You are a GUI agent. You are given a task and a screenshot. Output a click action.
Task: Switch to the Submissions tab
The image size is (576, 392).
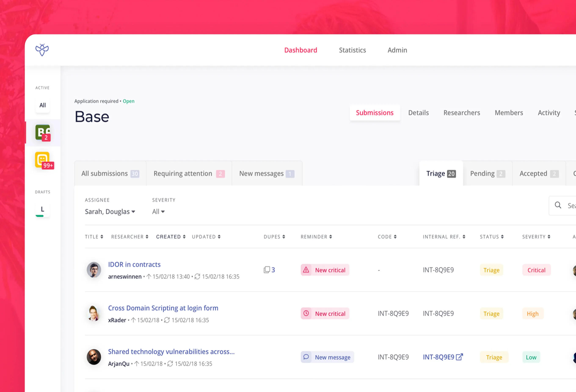[375, 113]
